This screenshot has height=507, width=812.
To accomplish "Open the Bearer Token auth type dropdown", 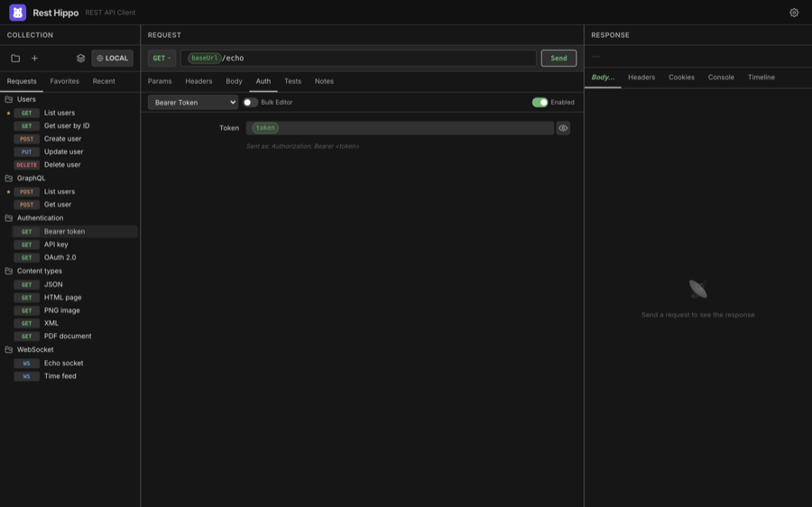I will pos(193,103).
